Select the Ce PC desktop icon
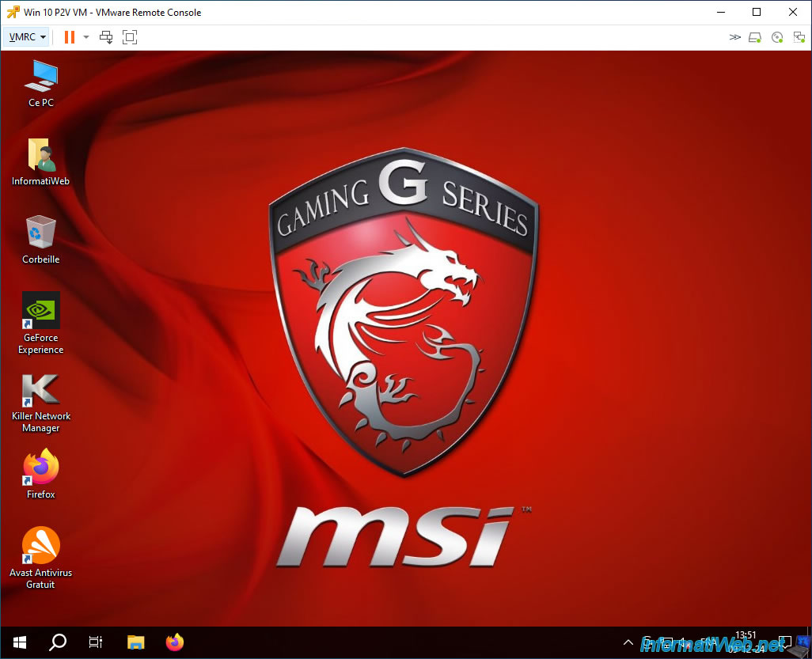Viewport: 812px width, 659px height. [x=41, y=84]
